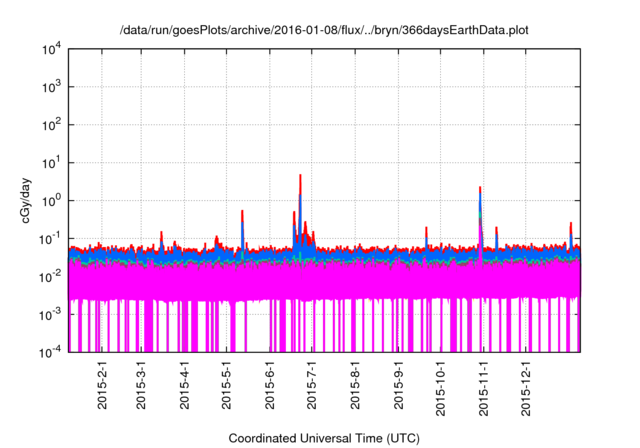Select the 2015-2-1 date tick label
This screenshot has width=640, height=448.
102,385
